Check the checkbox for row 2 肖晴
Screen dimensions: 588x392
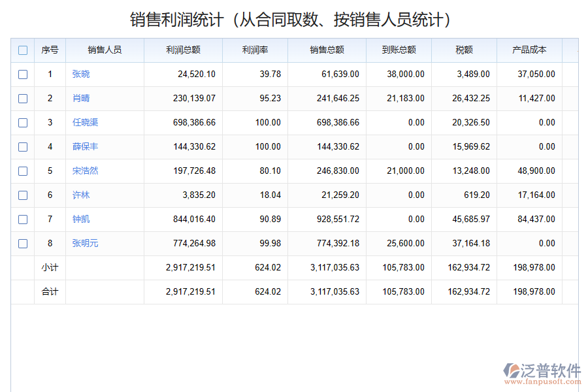tap(23, 98)
